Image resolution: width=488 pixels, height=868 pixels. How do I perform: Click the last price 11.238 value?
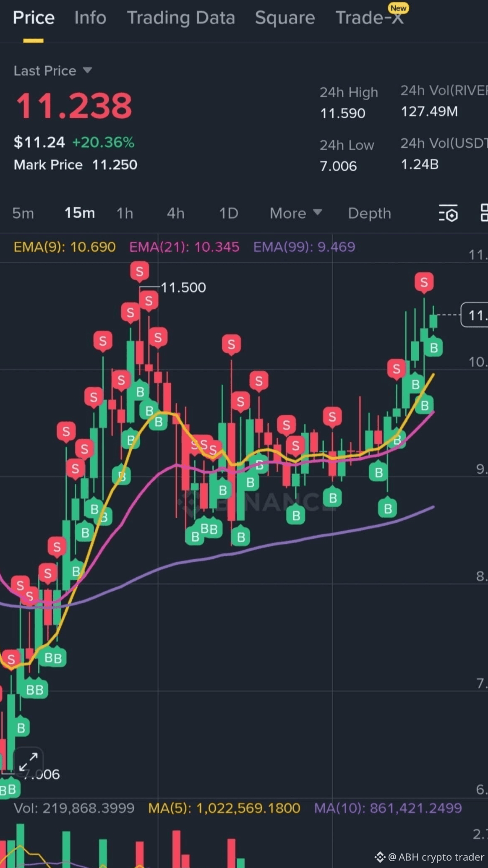tap(74, 106)
